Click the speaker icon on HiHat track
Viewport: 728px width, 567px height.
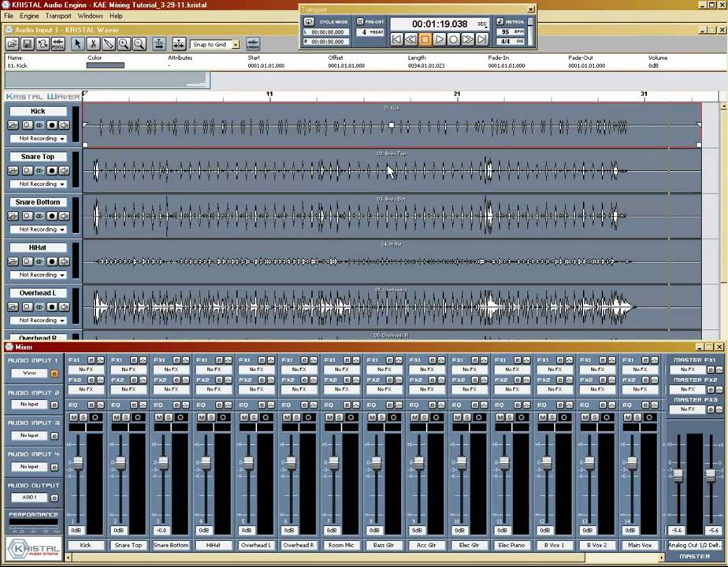coord(64,261)
